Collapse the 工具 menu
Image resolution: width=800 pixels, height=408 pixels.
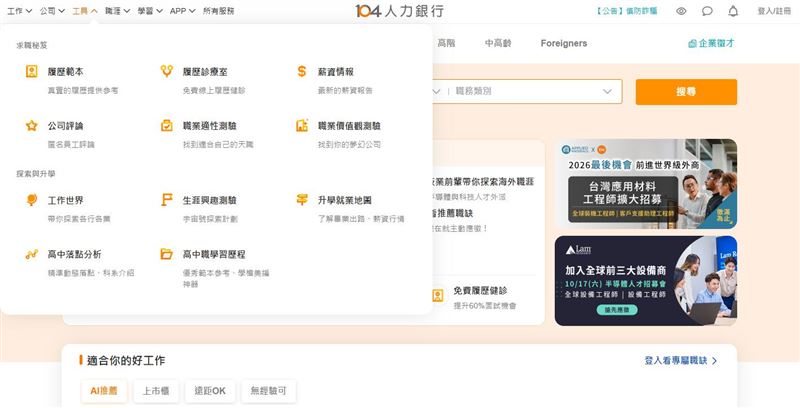pos(85,11)
